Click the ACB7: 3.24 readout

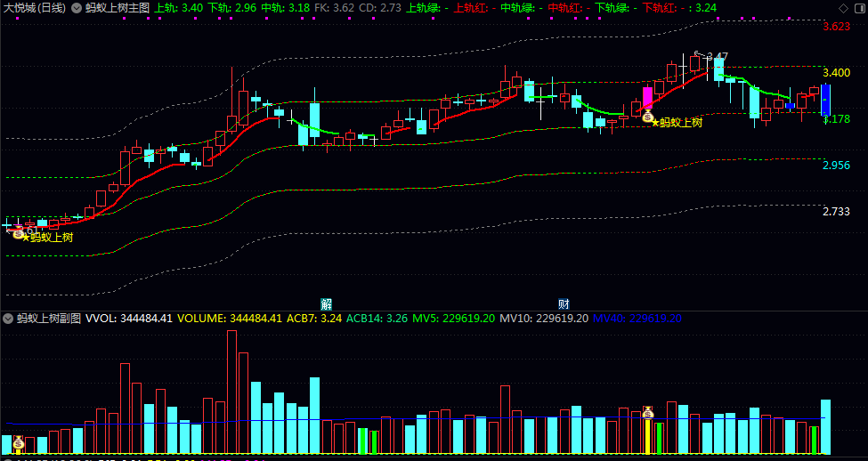(314, 319)
